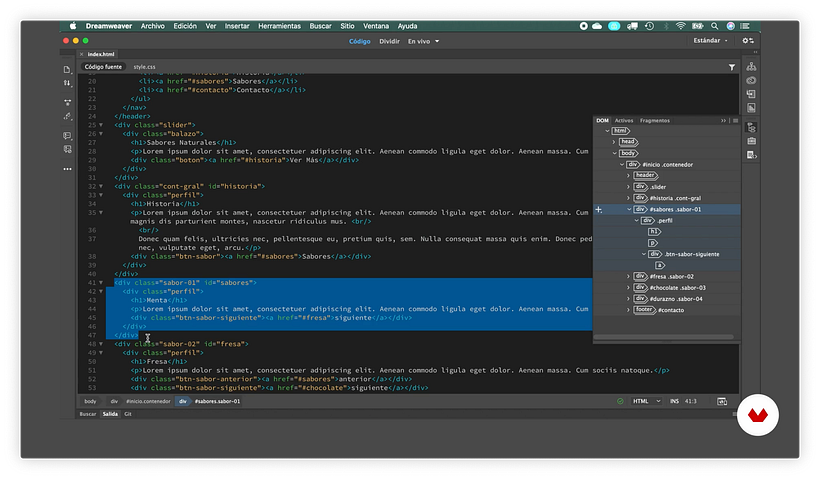Screen dimensions: 820x479
Task: Open the Herramientas menu
Action: [279, 26]
